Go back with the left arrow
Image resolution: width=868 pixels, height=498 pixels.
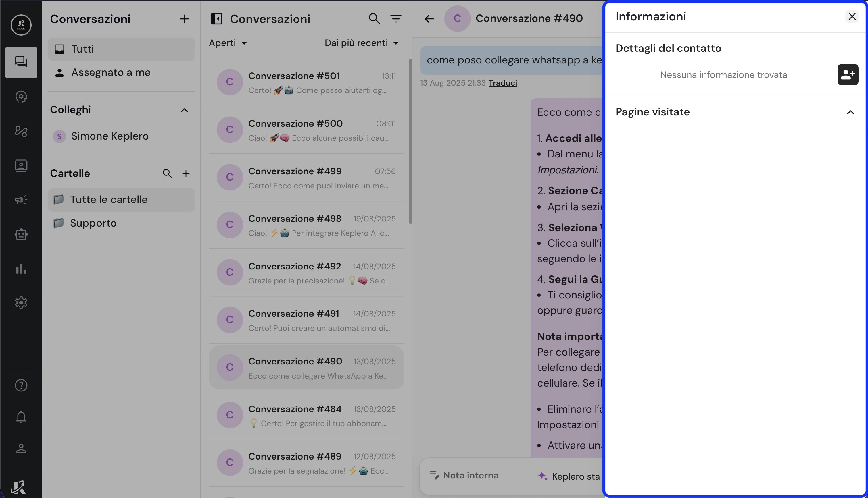tap(429, 18)
